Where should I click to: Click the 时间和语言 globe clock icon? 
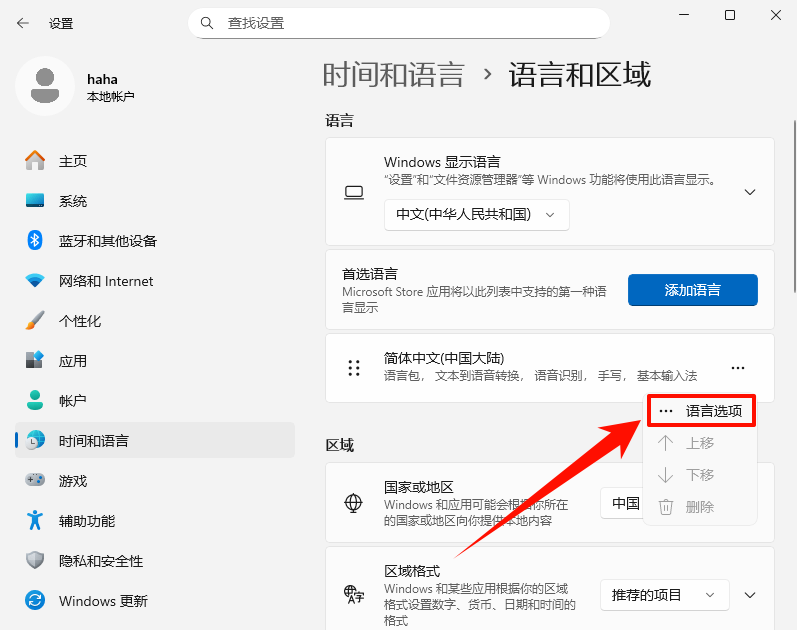[x=35, y=440]
